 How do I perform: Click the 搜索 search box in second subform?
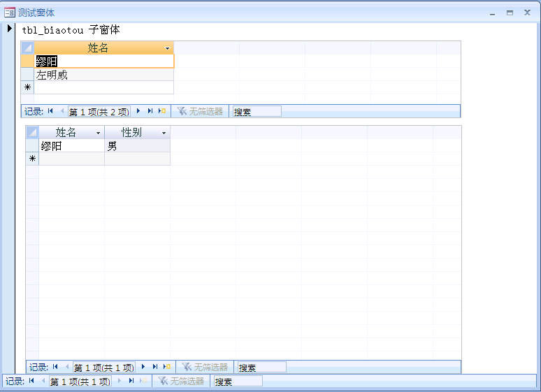[261, 368]
